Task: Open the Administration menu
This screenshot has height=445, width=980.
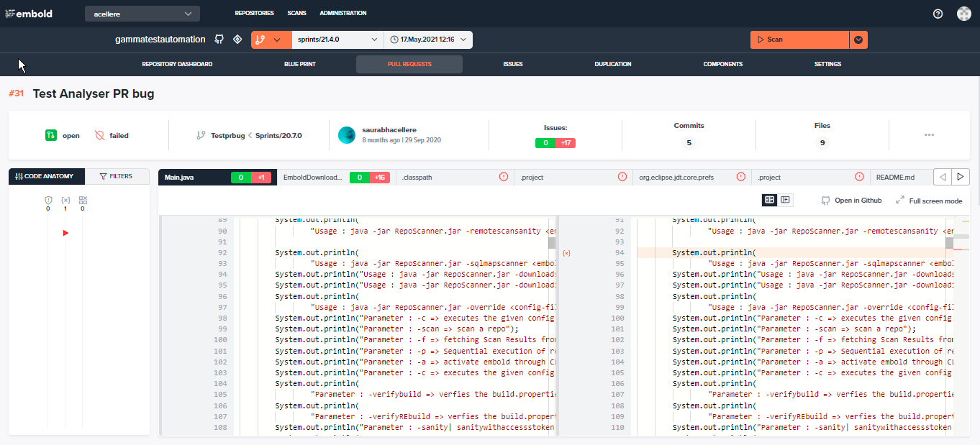Action: coord(343,14)
